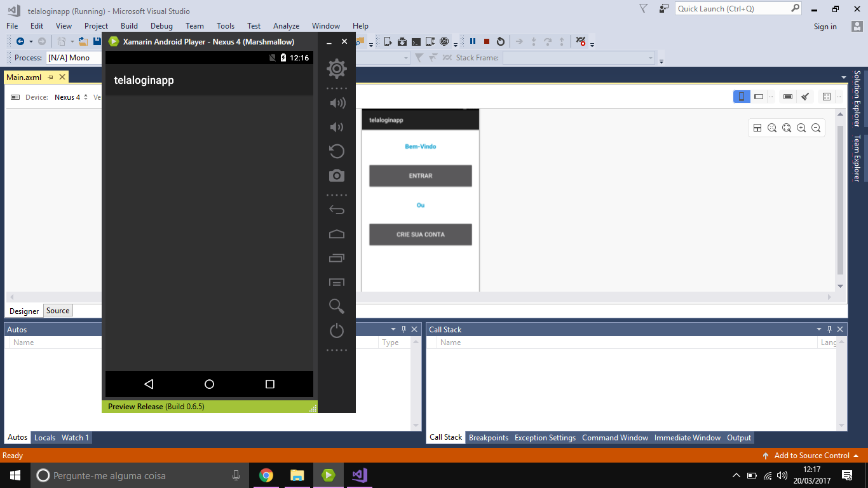
Task: Tap the Android home circle in the navigation bar
Action: pos(209,384)
